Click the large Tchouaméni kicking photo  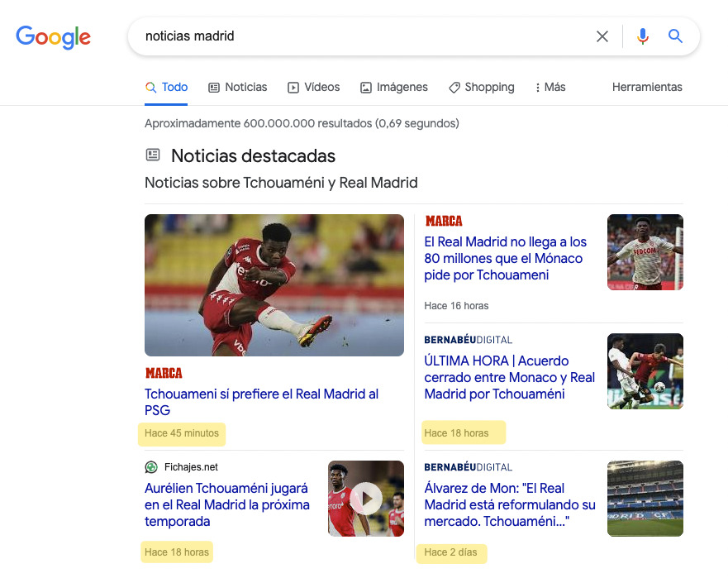point(274,285)
